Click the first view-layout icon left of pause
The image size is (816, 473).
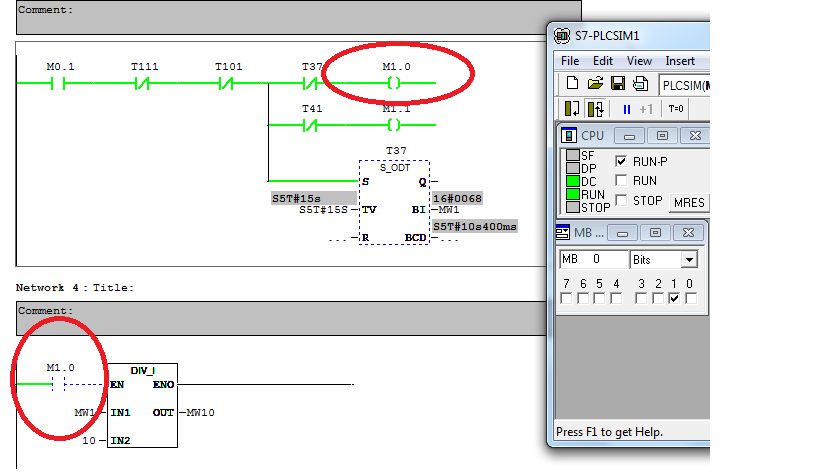(x=572, y=109)
